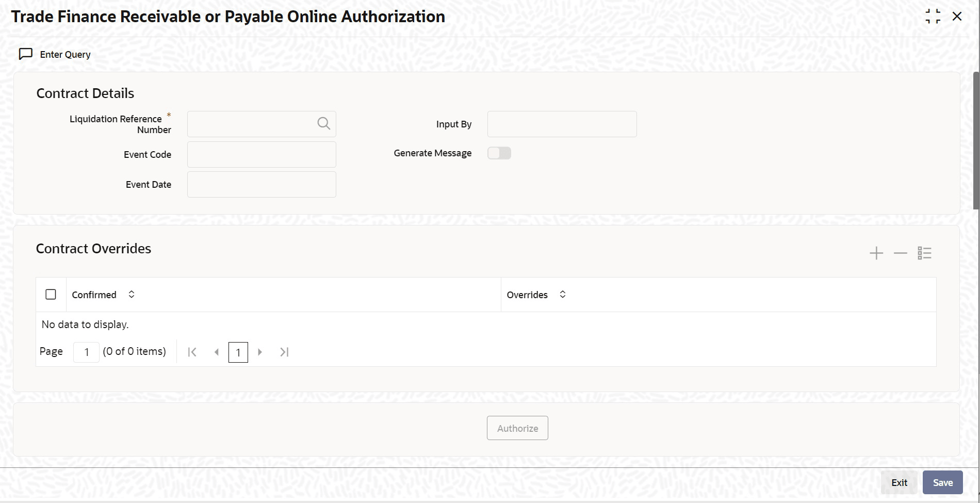The height and width of the screenshot is (503, 980).
Task: Remove a row using the minus icon
Action: 900,253
